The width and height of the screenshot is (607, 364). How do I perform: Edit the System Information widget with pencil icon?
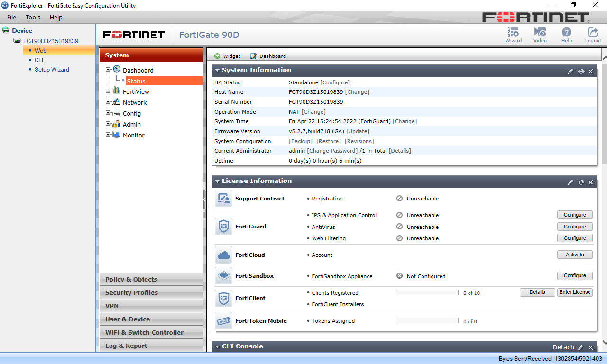click(x=570, y=71)
